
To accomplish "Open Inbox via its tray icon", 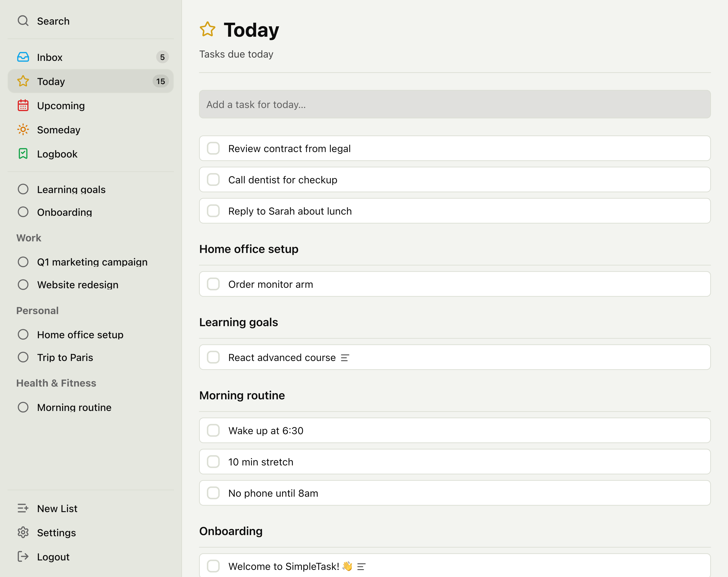I will pos(23,57).
